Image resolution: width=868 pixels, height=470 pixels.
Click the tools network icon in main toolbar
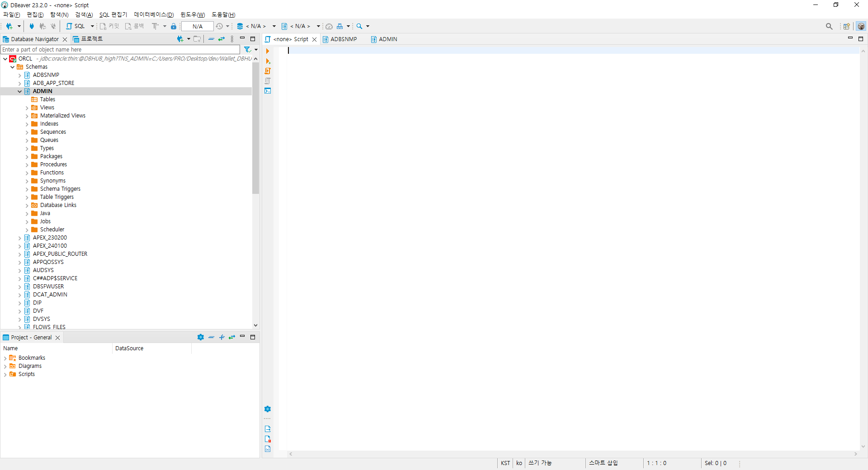pyautogui.click(x=340, y=26)
